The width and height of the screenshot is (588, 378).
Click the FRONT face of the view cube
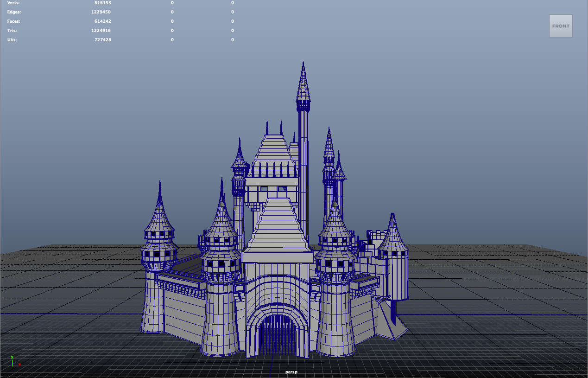pyautogui.click(x=561, y=26)
